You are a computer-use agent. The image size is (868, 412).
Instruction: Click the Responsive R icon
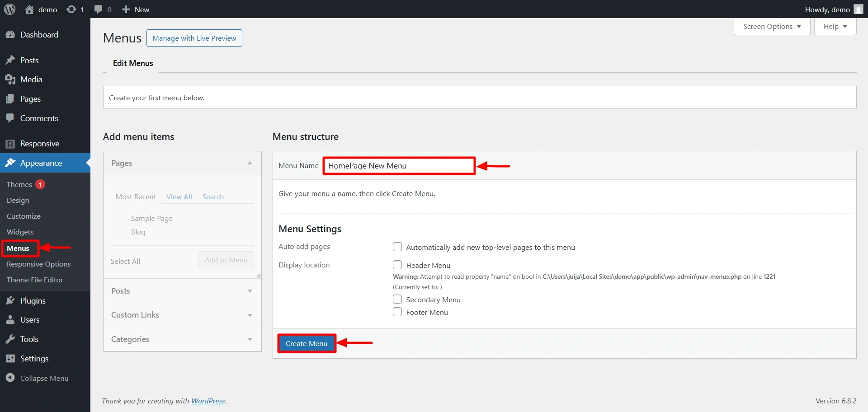pos(10,144)
